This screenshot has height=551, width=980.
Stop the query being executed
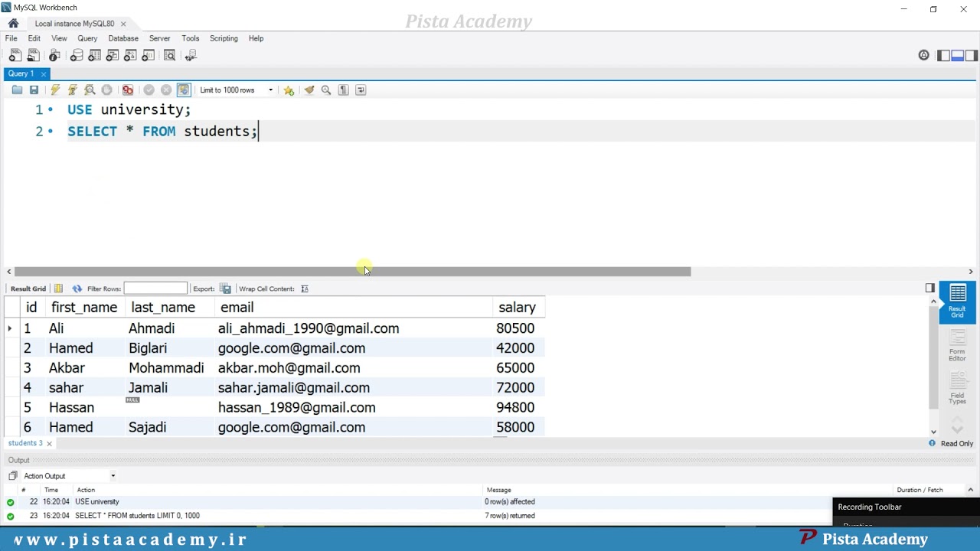coord(106,90)
